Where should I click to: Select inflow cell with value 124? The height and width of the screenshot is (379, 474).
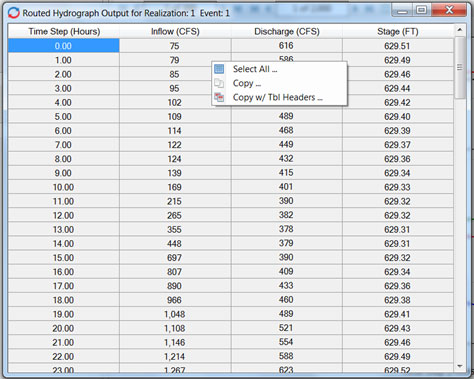click(x=175, y=159)
